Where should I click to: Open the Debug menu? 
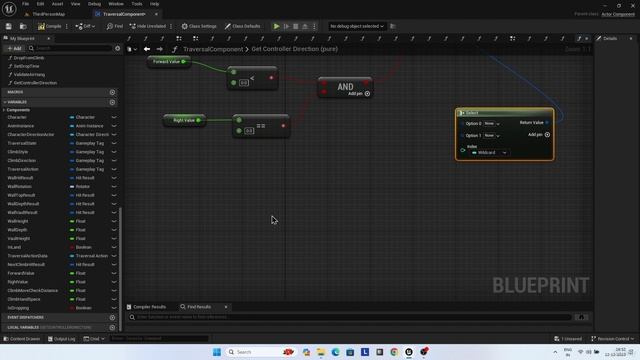[x=94, y=4]
